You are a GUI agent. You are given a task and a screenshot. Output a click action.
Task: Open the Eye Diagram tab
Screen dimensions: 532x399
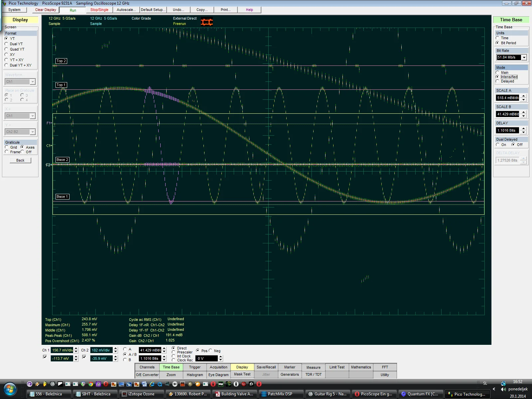point(218,375)
